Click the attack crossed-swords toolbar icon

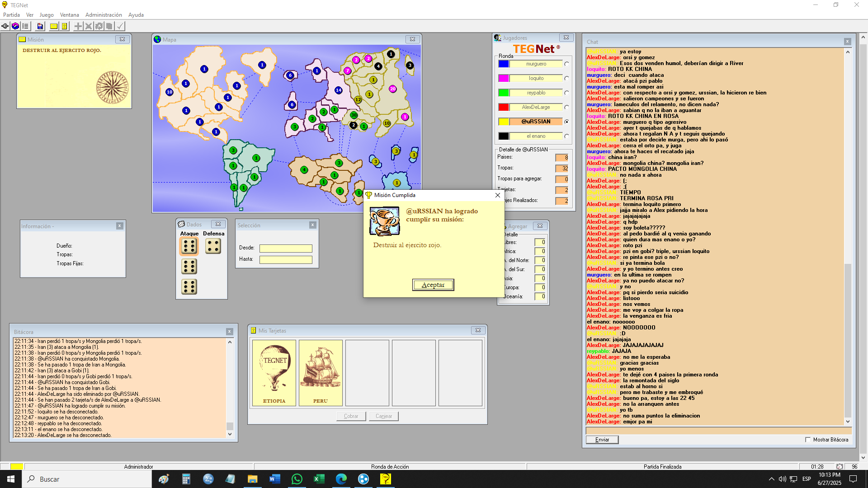coord(89,26)
